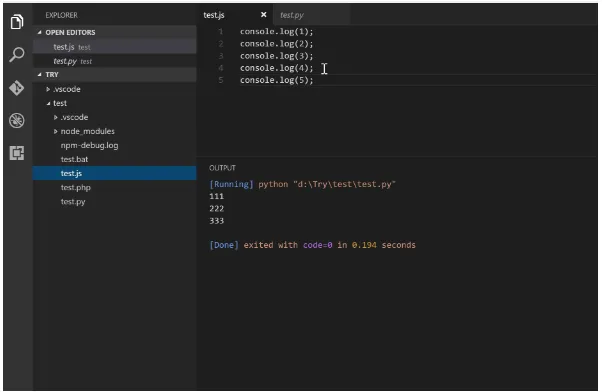The height and width of the screenshot is (392, 602).
Task: Select test.py under Open Editors
Action: point(114,61)
